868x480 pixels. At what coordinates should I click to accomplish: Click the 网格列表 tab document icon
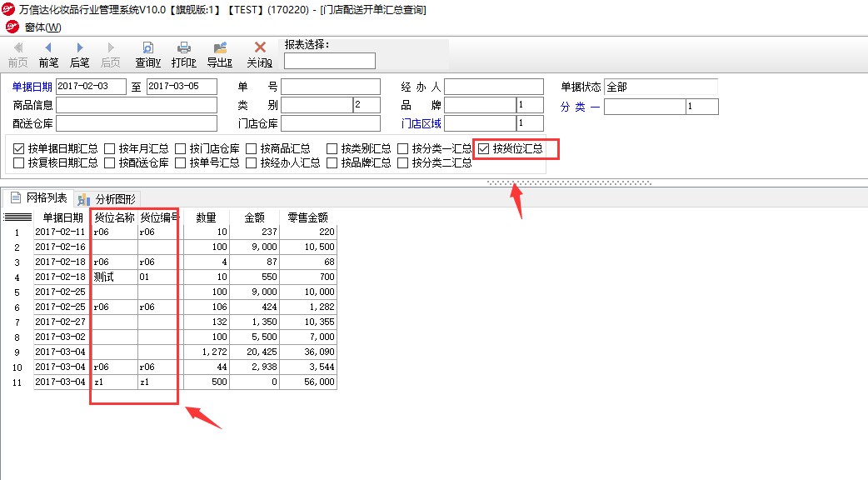tap(16, 197)
